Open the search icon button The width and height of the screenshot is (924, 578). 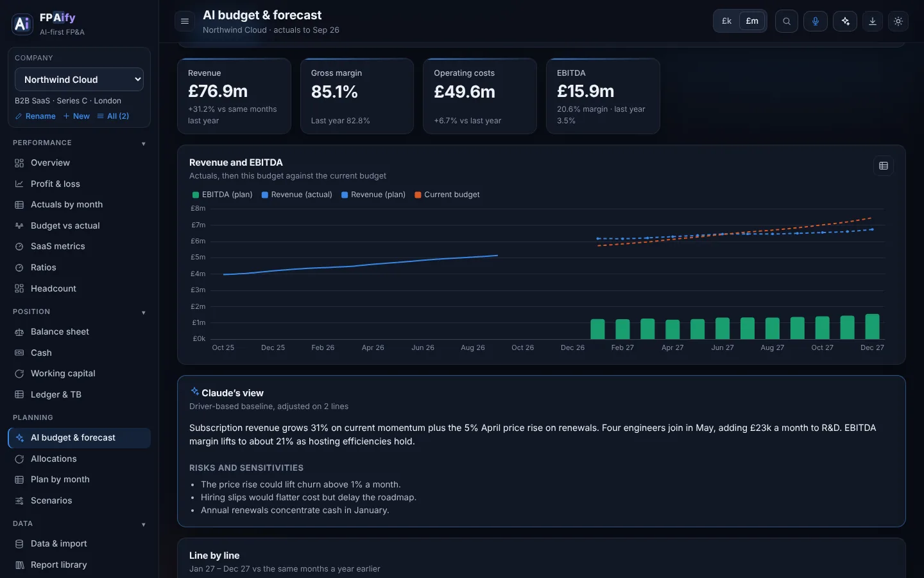(x=787, y=21)
